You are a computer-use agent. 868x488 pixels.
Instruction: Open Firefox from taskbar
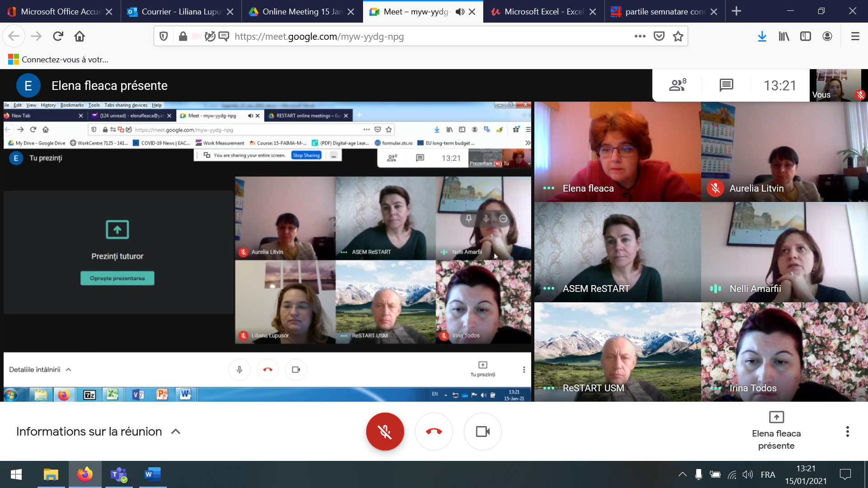(x=85, y=474)
